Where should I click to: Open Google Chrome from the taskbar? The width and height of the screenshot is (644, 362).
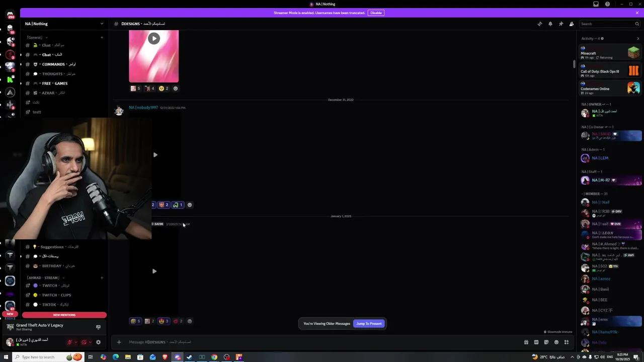(214, 357)
